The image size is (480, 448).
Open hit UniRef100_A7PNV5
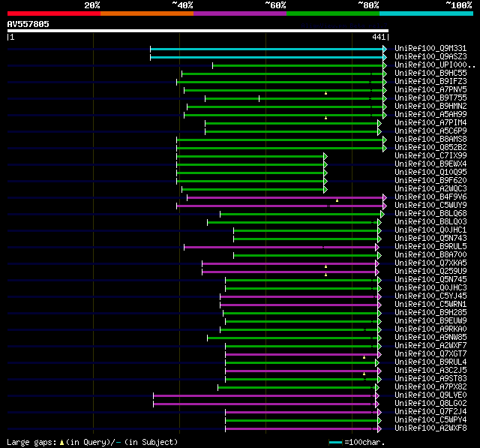(430, 90)
